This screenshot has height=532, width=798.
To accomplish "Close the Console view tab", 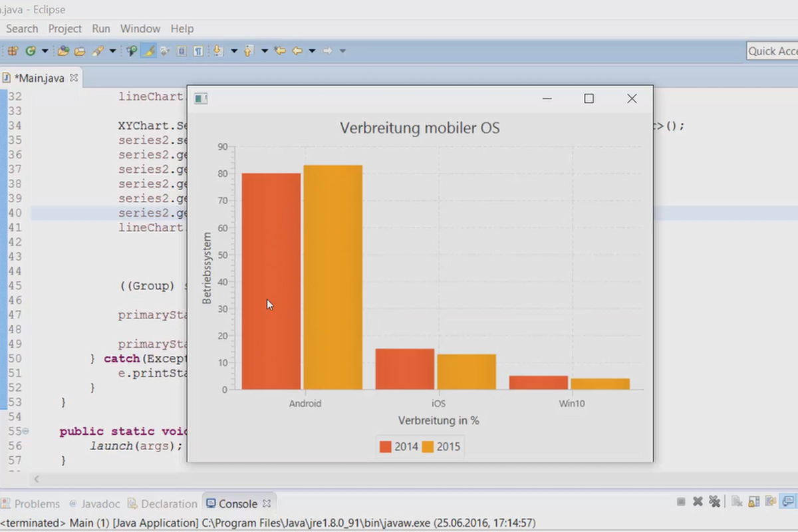I will pyautogui.click(x=267, y=503).
